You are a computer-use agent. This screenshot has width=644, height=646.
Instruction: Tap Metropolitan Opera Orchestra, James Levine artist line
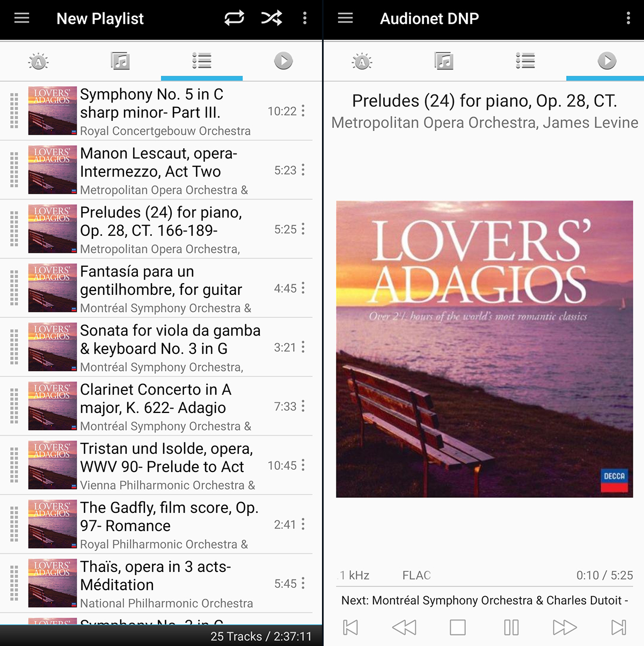click(x=485, y=123)
